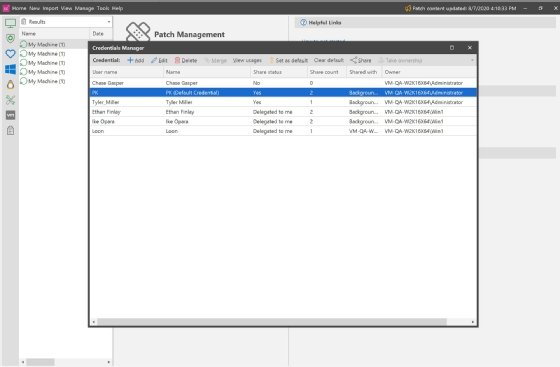560x367 pixels.
Task: Select the PK credential row
Action: 283,92
